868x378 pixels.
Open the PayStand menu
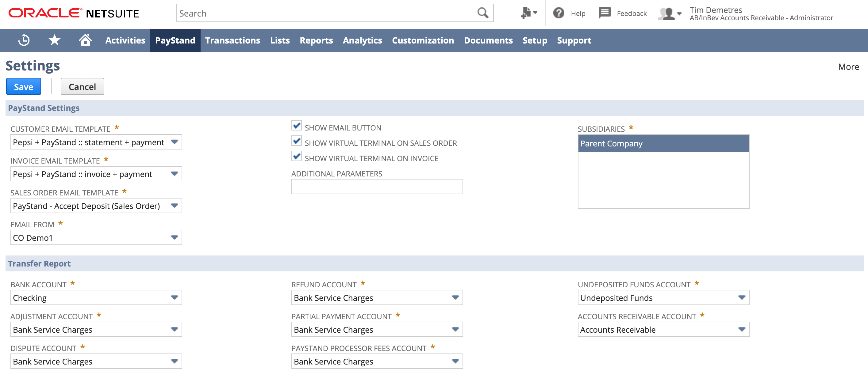[175, 40]
